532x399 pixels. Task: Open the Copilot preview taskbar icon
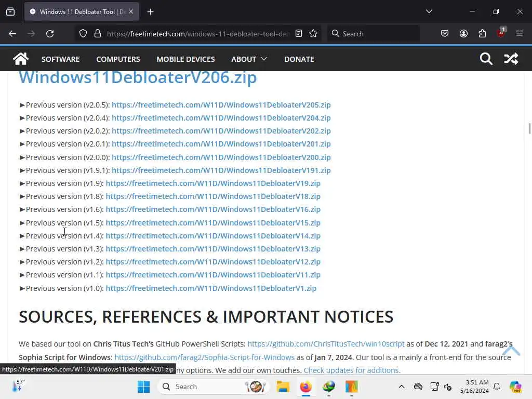click(515, 387)
